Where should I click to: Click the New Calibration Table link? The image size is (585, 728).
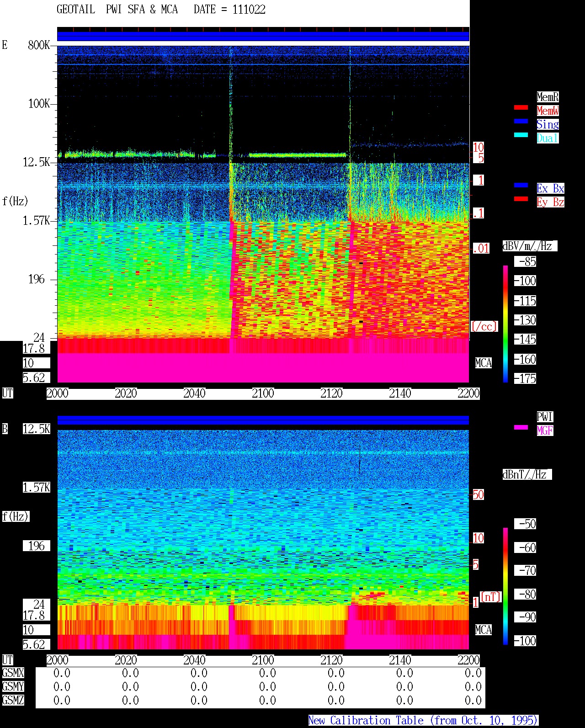pyautogui.click(x=423, y=721)
